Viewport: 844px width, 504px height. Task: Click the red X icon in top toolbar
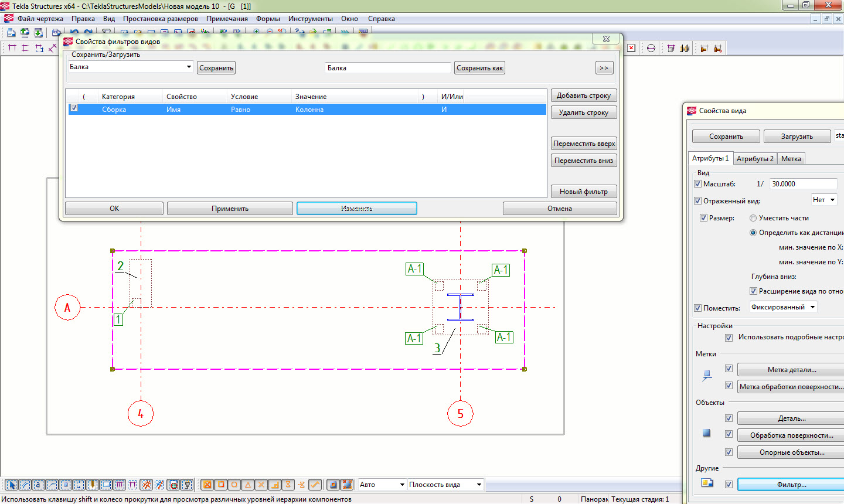click(631, 48)
